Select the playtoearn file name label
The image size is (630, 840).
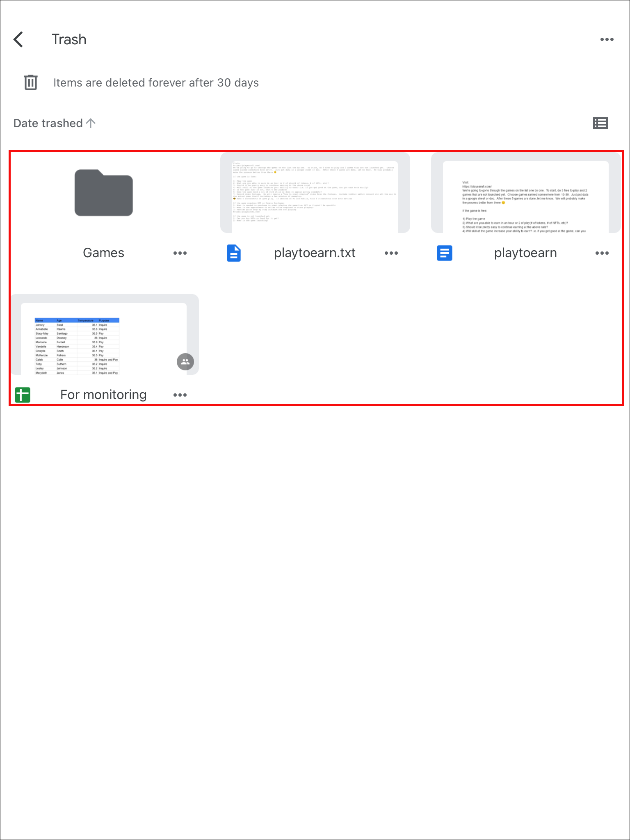point(526,253)
